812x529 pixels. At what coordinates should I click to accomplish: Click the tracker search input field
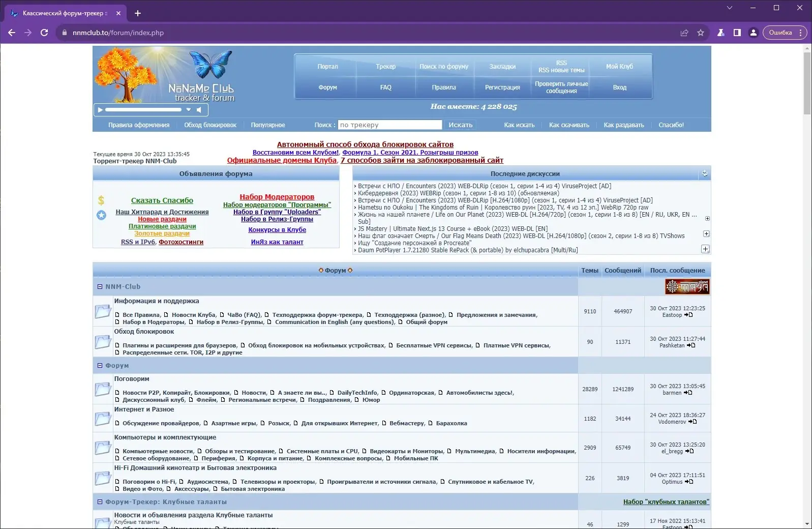(x=390, y=125)
